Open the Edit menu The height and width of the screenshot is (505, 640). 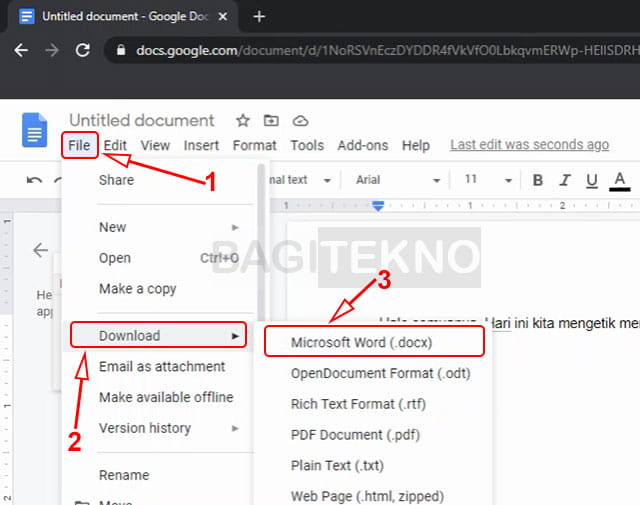(x=115, y=145)
